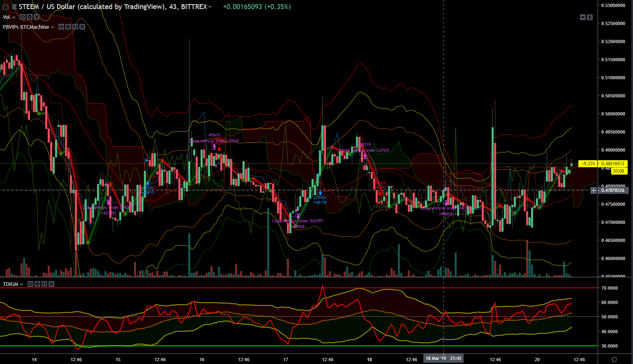Screen dimensions: 633x364
Task: Open TDIGM indicator settings gear
Action: [37, 284]
